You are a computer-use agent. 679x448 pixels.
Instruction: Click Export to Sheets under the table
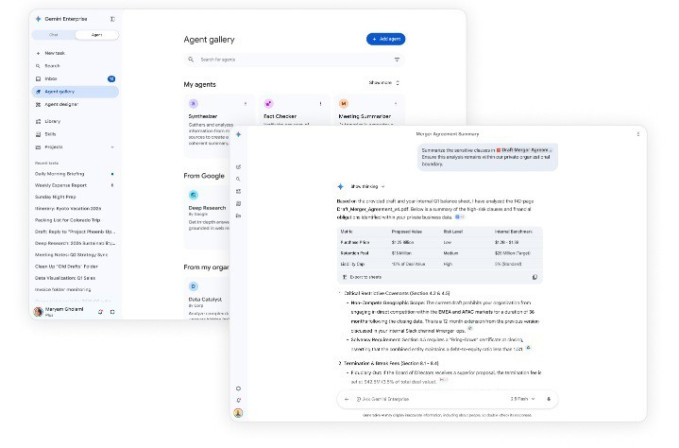point(362,277)
